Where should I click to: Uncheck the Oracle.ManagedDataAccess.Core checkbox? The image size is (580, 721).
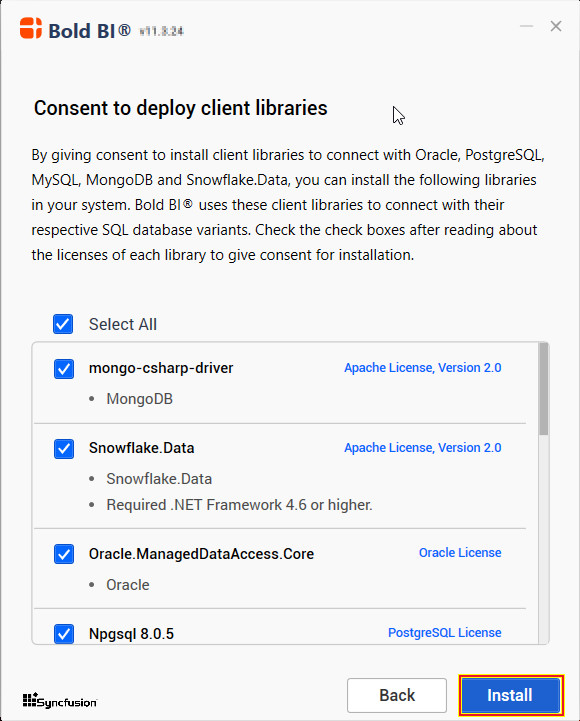pyautogui.click(x=64, y=554)
